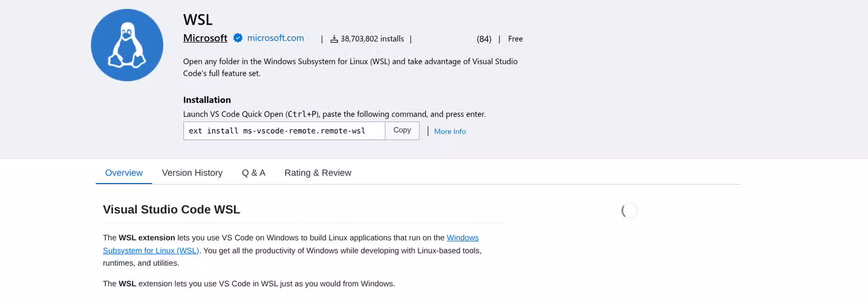Click the Visual Studio Code WSL heading
The height and width of the screenshot is (304, 868).
tap(171, 209)
